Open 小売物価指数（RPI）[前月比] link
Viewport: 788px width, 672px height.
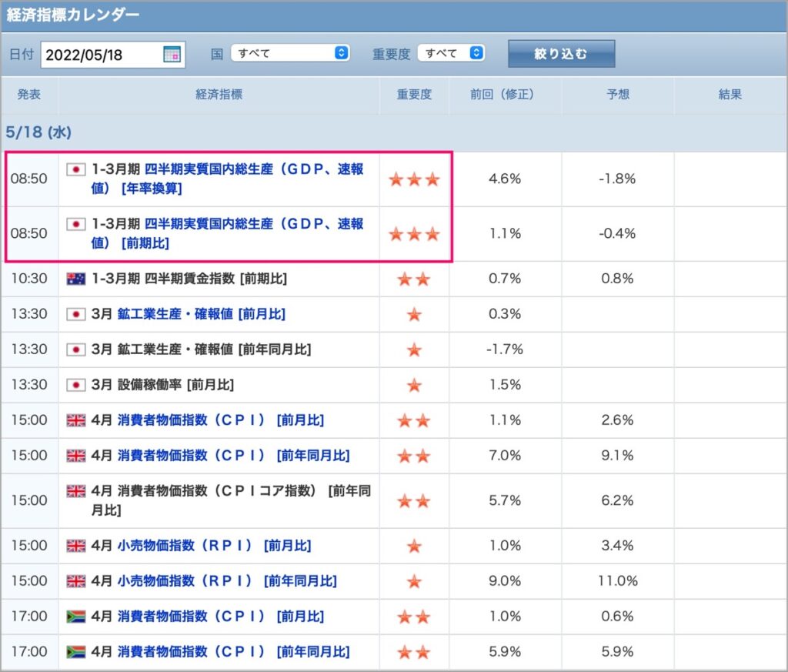coord(215,546)
